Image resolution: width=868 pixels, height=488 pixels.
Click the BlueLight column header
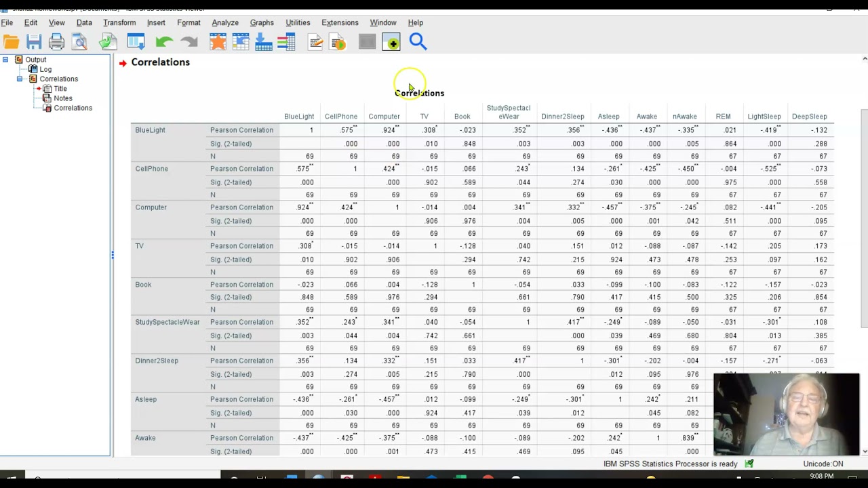click(299, 117)
